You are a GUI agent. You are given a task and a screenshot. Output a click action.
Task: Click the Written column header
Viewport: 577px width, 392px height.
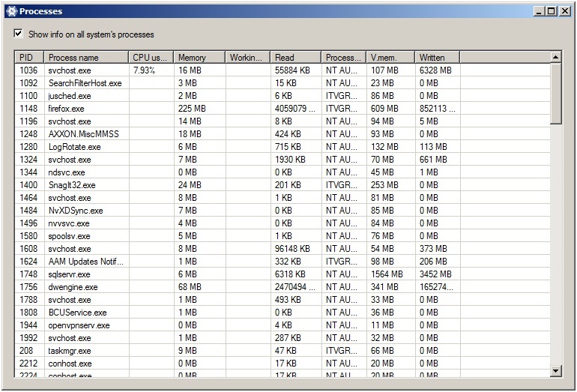pos(436,57)
